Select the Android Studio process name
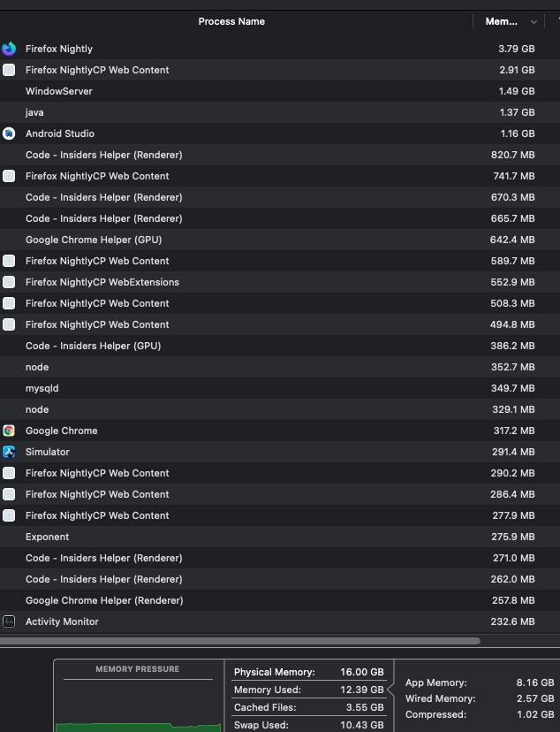The image size is (560, 732). coord(60,133)
